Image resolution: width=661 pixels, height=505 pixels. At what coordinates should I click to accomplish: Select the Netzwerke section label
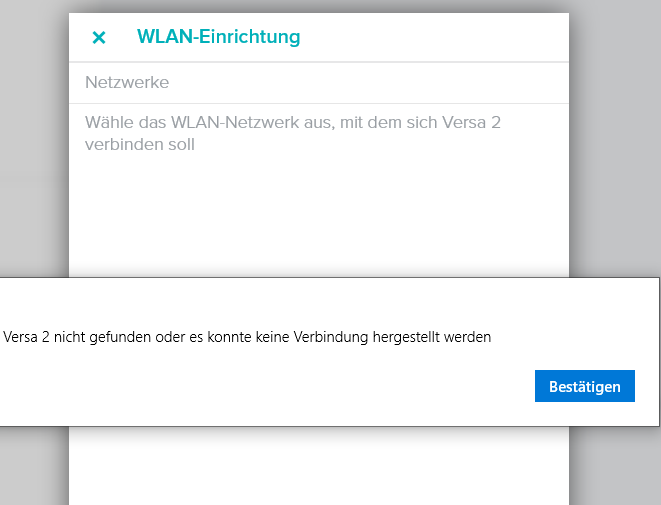pyautogui.click(x=127, y=82)
